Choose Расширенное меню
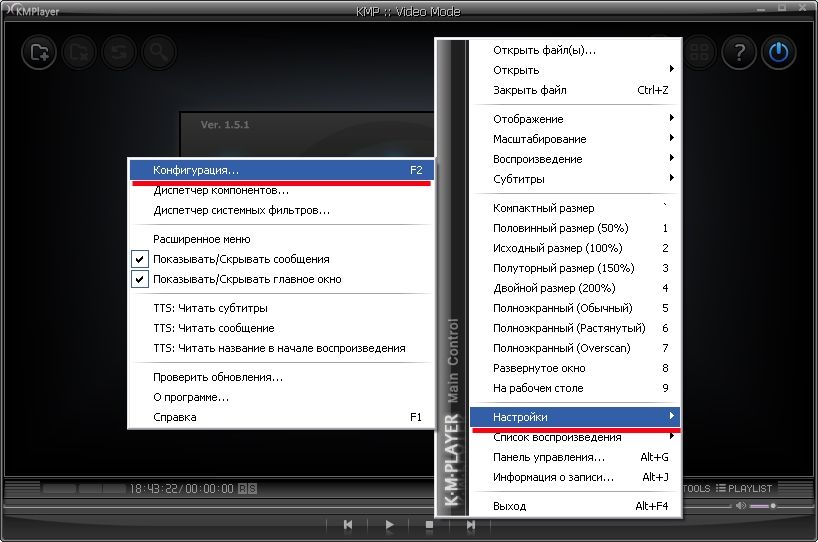 click(x=281, y=239)
